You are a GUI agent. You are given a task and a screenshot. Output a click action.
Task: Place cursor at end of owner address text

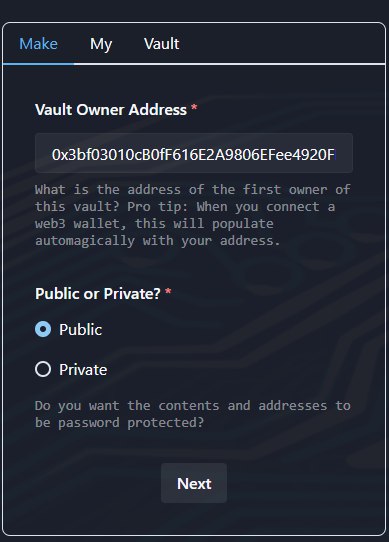click(x=335, y=155)
